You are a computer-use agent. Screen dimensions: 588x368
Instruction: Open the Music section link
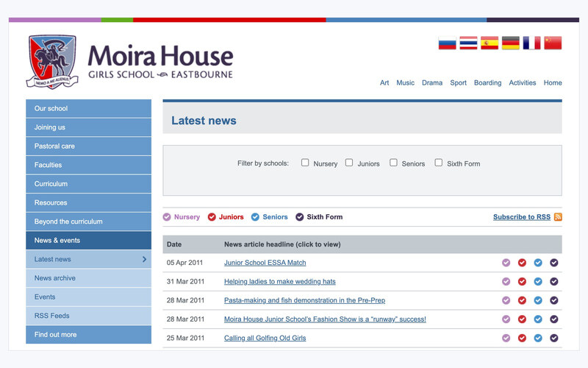click(x=406, y=82)
